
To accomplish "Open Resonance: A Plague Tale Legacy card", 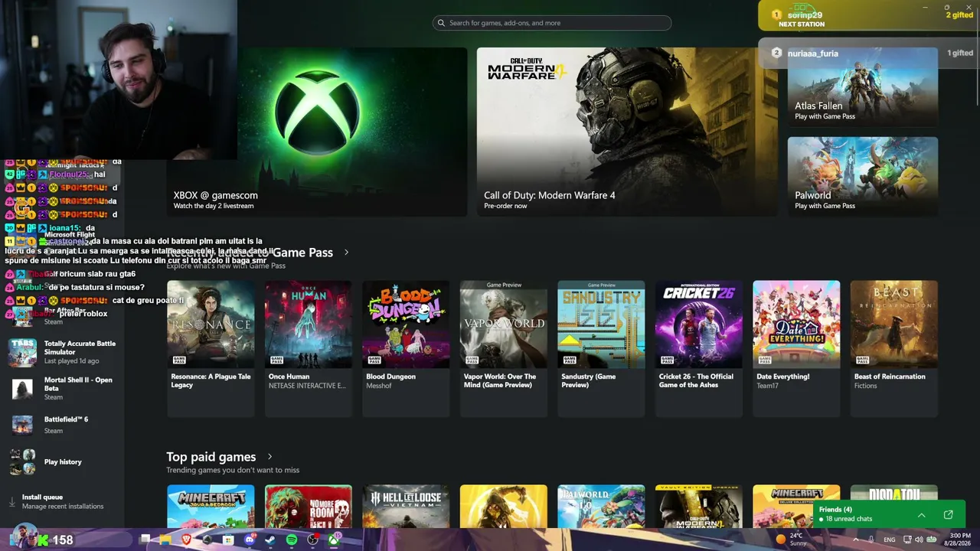I will pyautogui.click(x=211, y=348).
